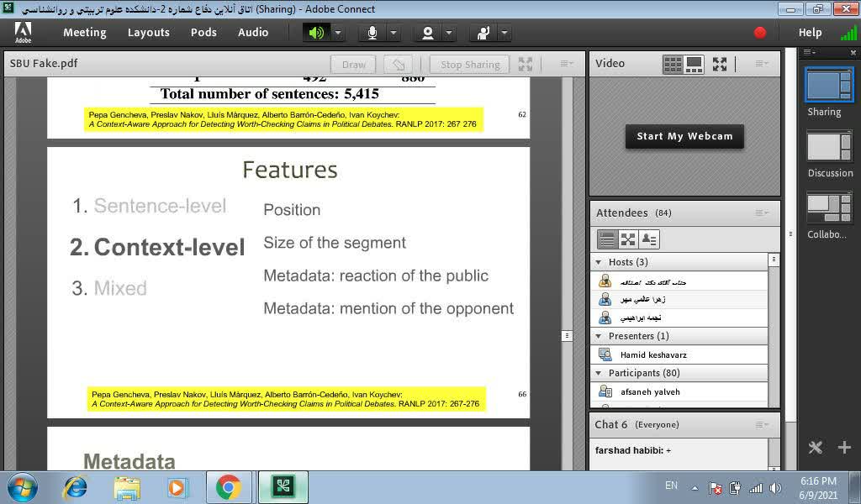
Task: Open the raise hand status dropdown arrow
Action: [504, 33]
